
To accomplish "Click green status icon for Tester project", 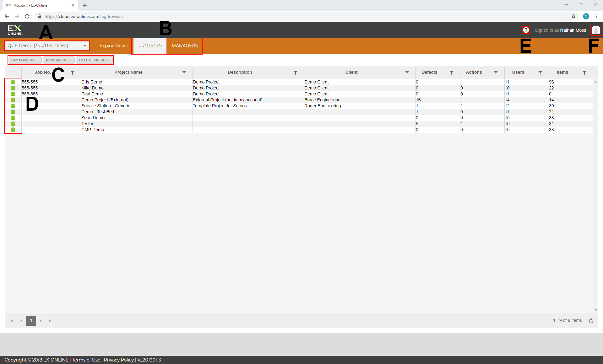I will coord(13,124).
